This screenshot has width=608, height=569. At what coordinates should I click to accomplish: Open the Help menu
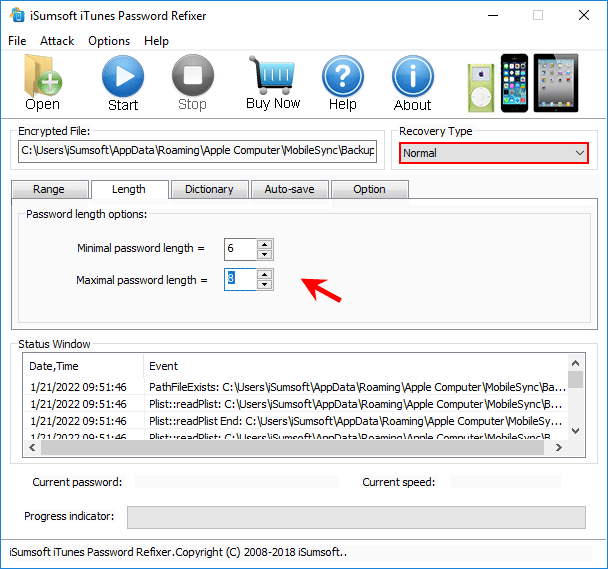(156, 41)
